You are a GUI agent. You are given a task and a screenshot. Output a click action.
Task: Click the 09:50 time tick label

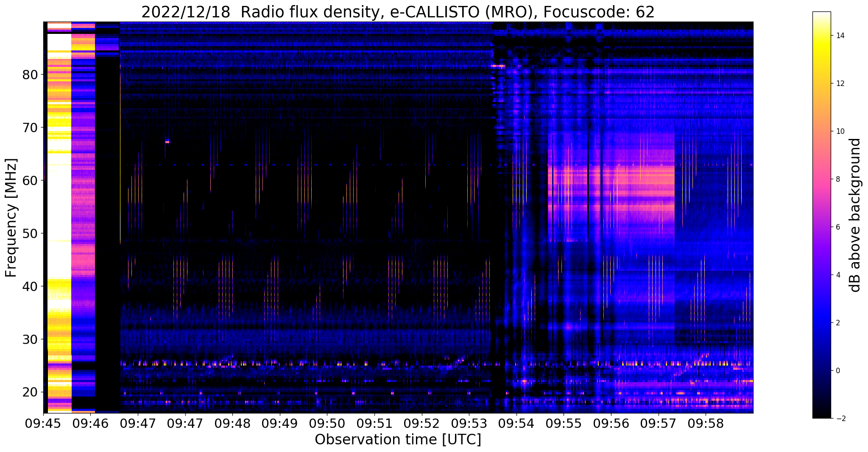point(327,424)
